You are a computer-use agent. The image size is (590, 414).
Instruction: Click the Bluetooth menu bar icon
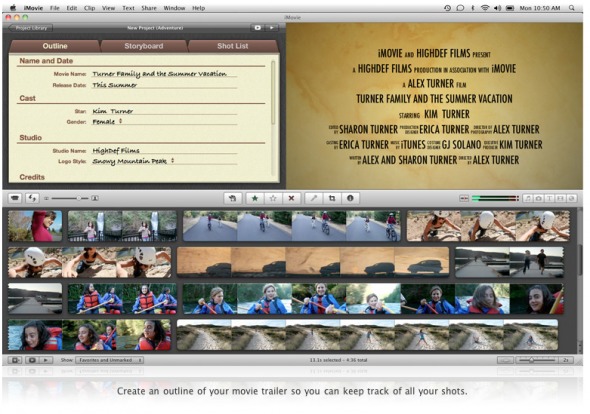(x=473, y=8)
